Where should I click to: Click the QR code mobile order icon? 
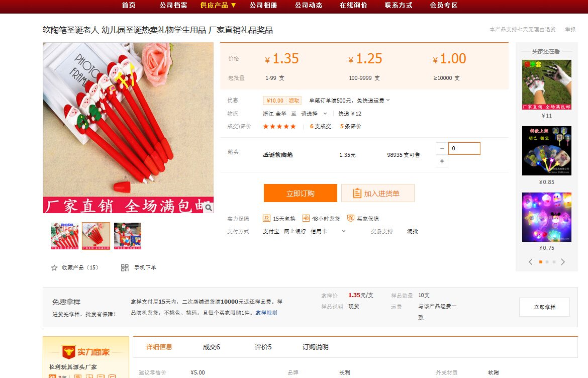coord(125,268)
